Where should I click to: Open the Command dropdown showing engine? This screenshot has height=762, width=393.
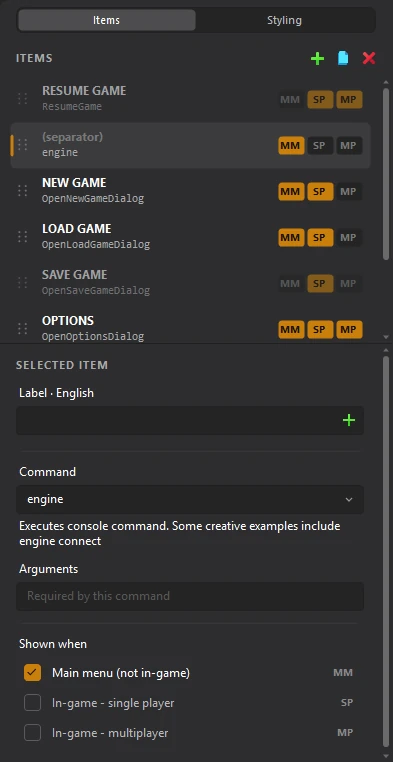pos(190,499)
